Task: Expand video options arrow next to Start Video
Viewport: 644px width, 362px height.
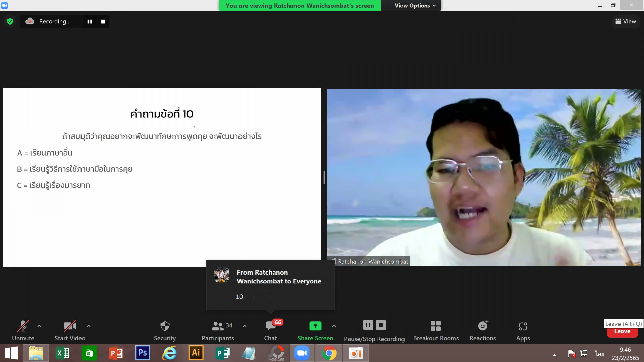Action: pos(89,326)
